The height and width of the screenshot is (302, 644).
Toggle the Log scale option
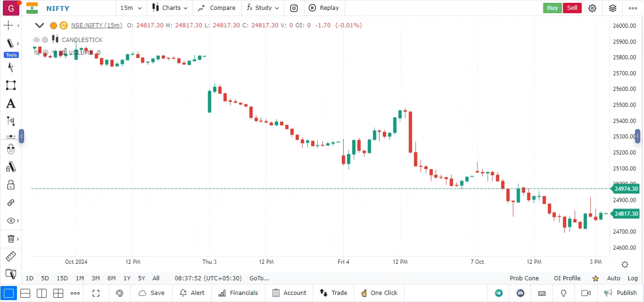click(633, 278)
